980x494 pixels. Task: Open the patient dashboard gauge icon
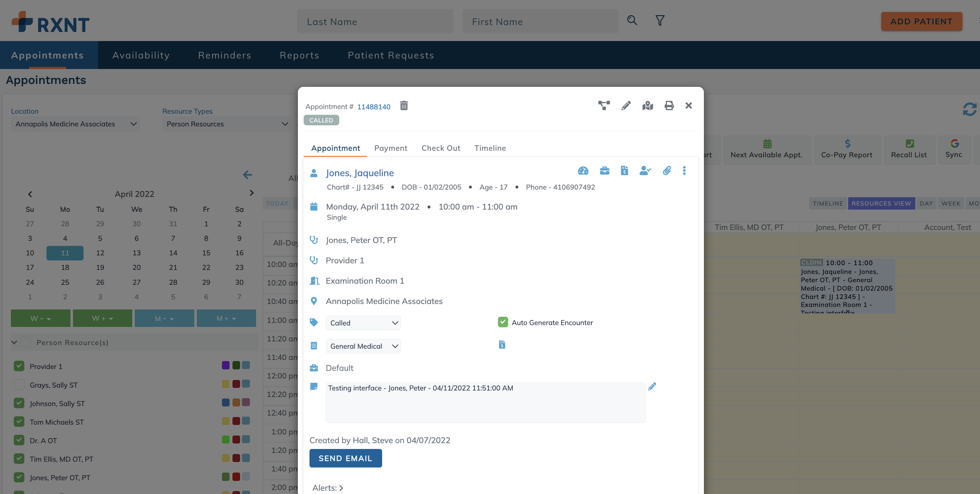[583, 170]
